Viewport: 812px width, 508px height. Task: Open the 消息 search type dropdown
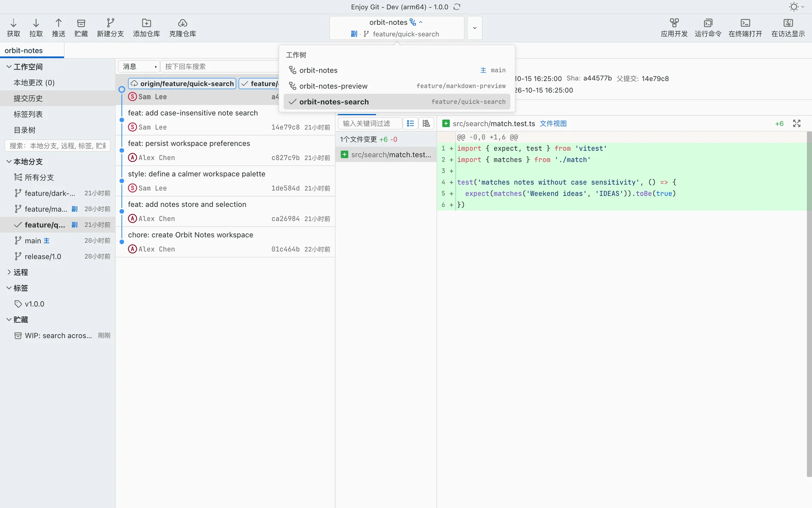point(139,67)
